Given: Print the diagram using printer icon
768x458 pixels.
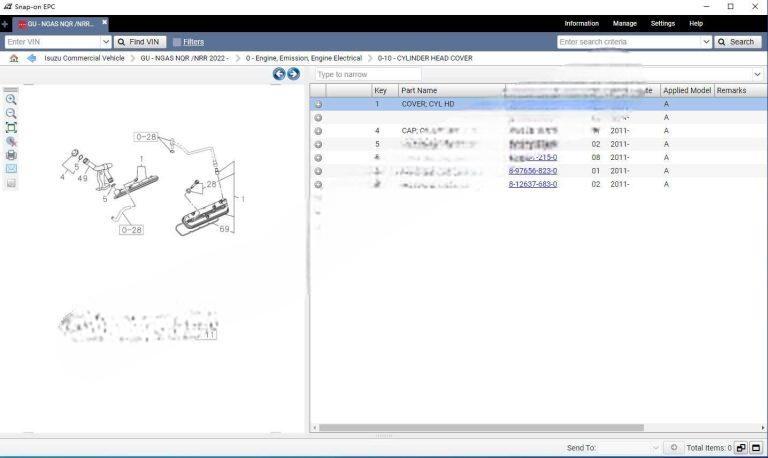Looking at the screenshot, I should tap(11, 155).
